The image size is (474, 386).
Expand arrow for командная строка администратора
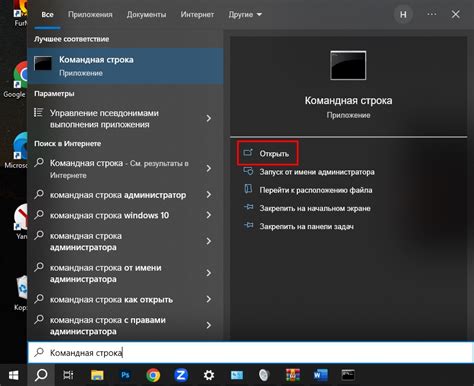[209, 241]
